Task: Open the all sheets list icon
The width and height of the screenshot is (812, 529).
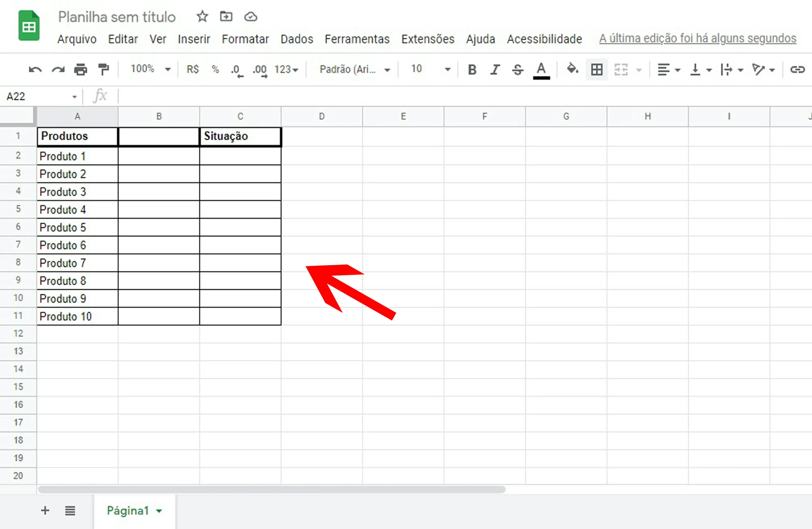Action: [x=70, y=511]
